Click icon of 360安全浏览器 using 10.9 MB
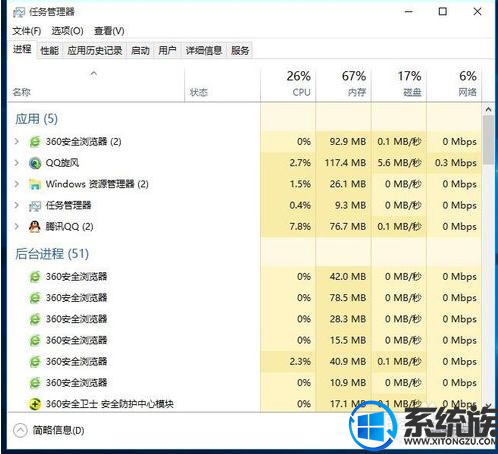 point(35,383)
